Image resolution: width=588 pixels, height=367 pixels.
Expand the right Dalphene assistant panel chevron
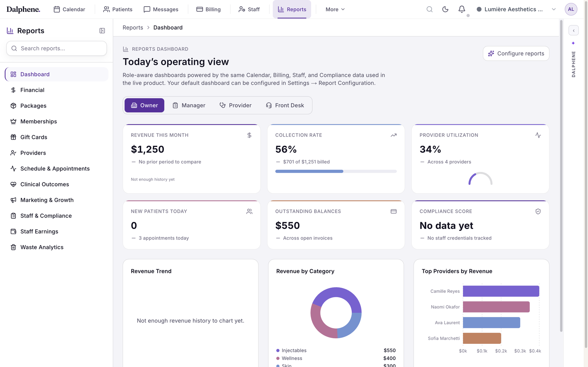(573, 30)
